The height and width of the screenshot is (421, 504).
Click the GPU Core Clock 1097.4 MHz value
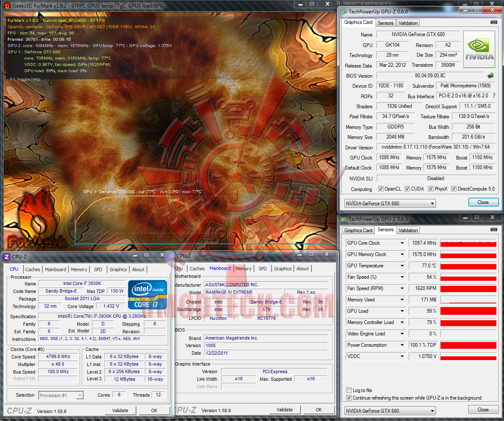423,243
